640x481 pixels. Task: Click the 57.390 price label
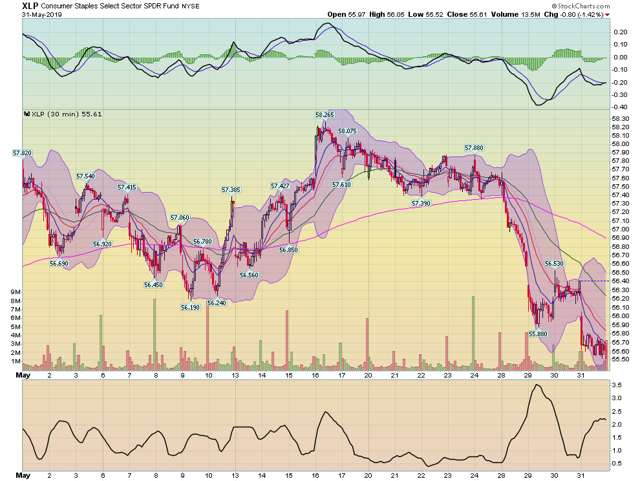[421, 203]
